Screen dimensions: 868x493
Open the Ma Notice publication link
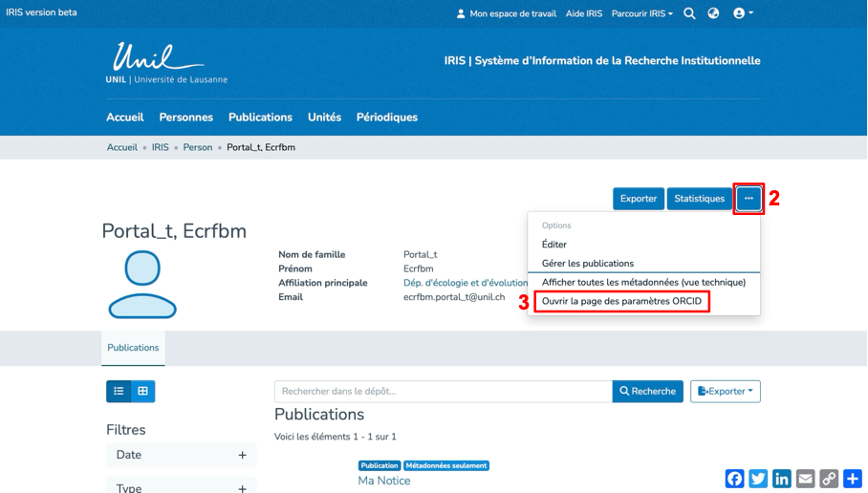383,481
